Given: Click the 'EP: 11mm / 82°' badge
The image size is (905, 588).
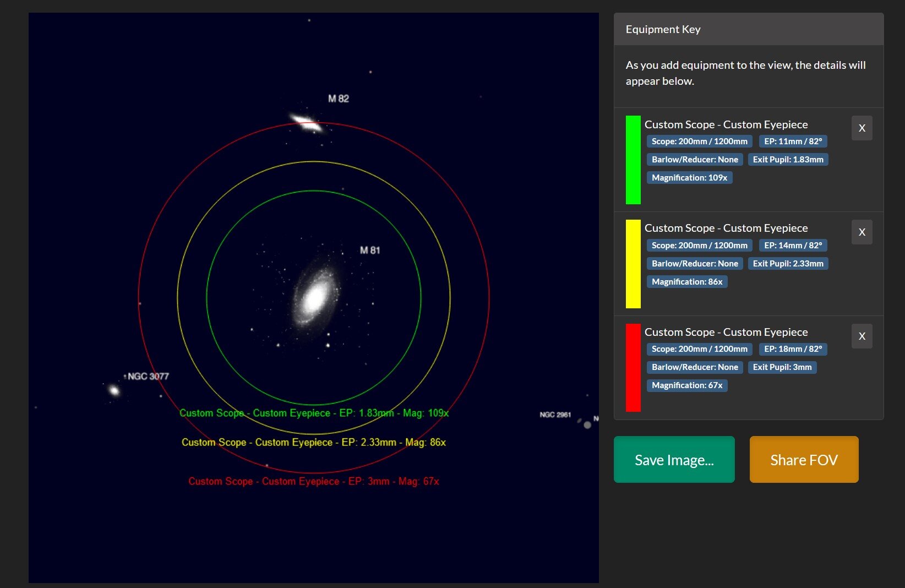Looking at the screenshot, I should [x=793, y=141].
